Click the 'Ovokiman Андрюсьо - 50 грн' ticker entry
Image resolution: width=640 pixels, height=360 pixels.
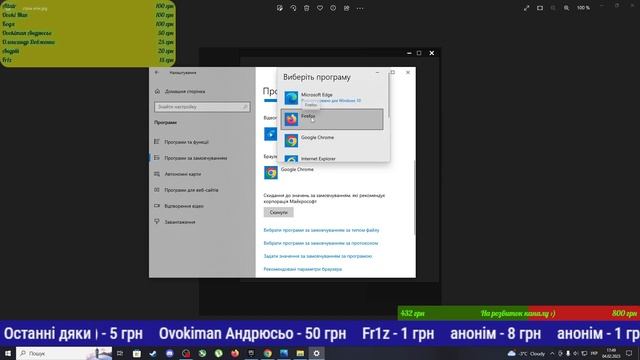252,334
